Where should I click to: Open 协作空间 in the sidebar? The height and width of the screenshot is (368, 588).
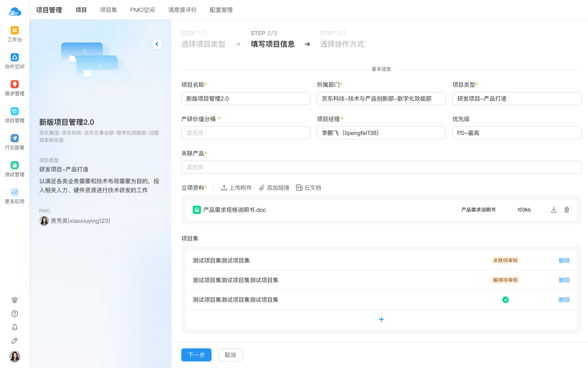(14, 57)
